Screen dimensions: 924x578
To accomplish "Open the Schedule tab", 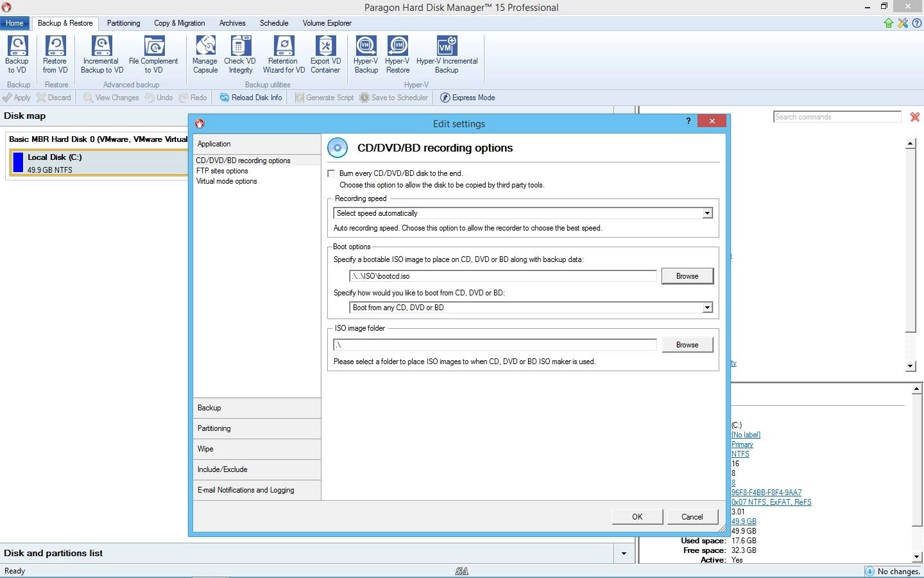I will tap(274, 23).
